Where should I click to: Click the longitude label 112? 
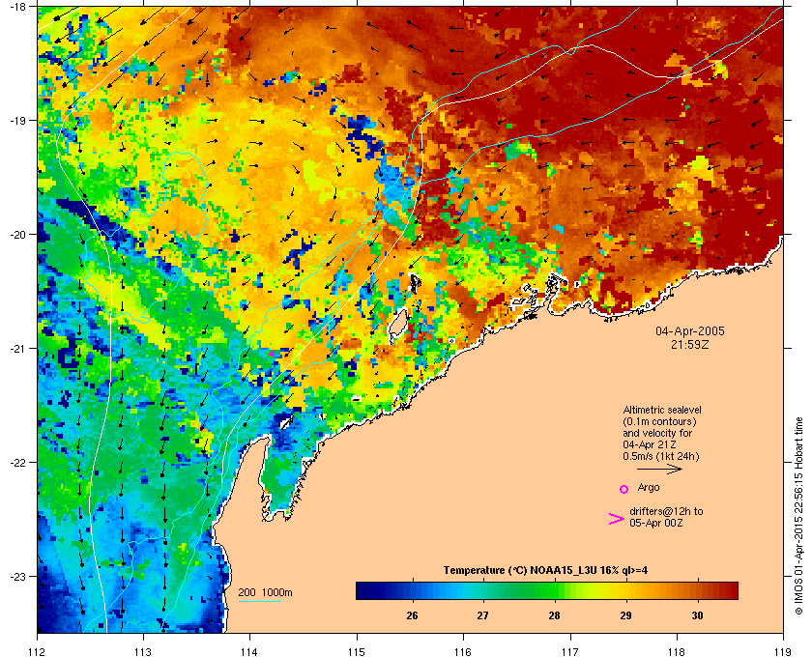point(38,652)
